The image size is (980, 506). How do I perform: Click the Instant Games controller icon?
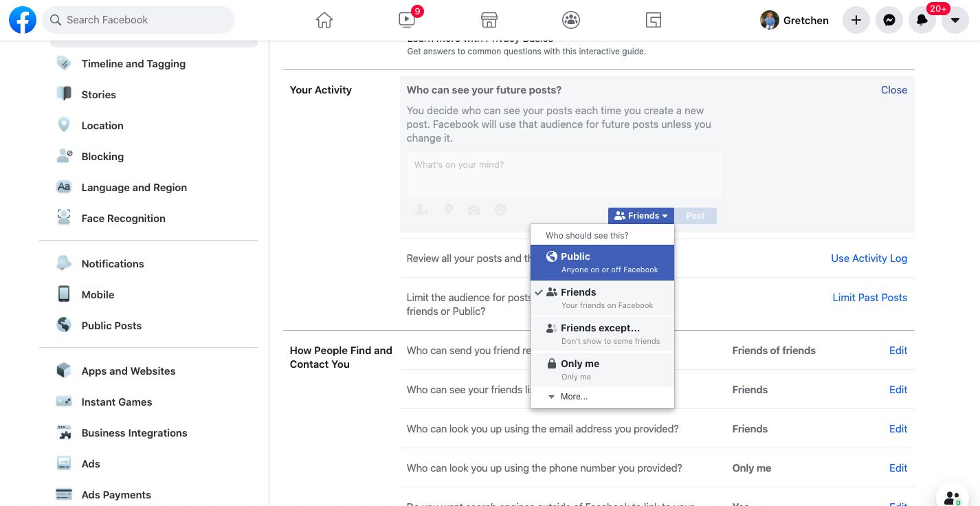pos(64,401)
